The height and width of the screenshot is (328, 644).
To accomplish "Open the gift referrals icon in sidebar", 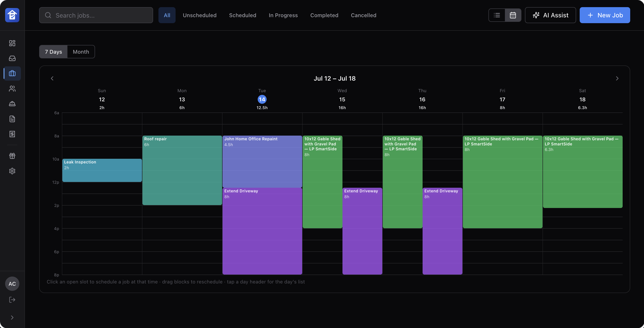I will 12,156.
